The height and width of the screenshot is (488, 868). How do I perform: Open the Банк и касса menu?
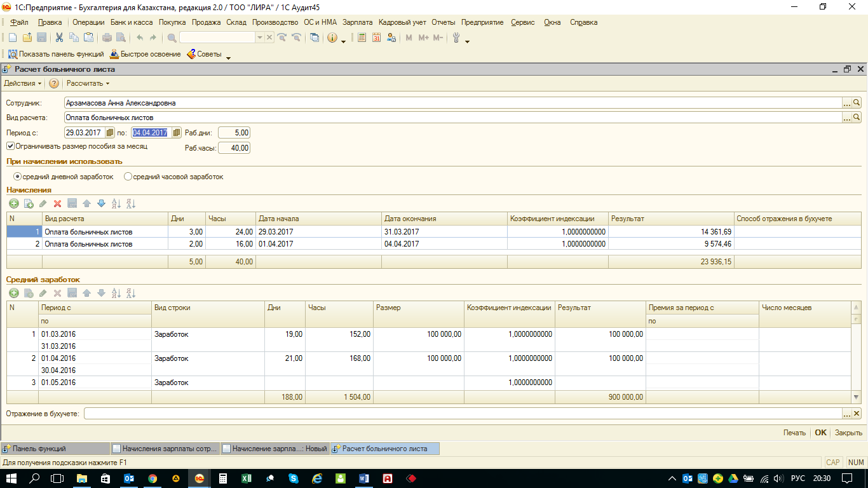point(132,22)
